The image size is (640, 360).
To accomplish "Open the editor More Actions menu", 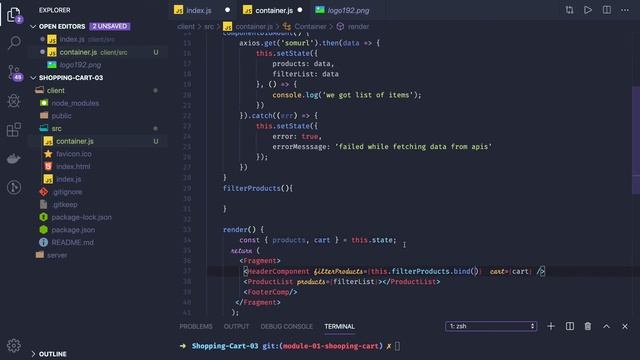I will click(625, 10).
